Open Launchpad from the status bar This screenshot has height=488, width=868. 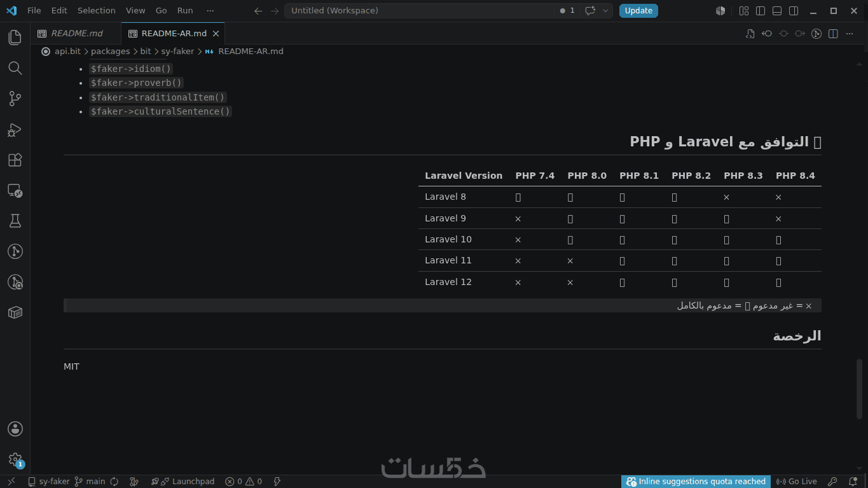(183, 482)
